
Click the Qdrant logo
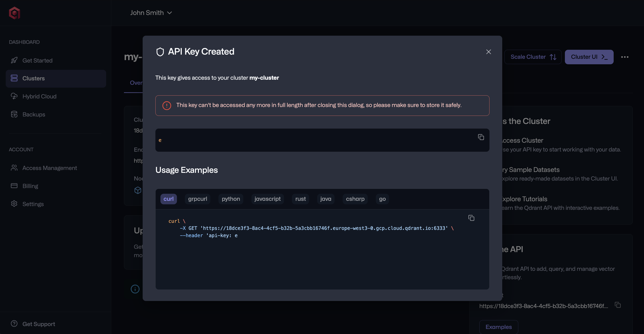tap(15, 13)
